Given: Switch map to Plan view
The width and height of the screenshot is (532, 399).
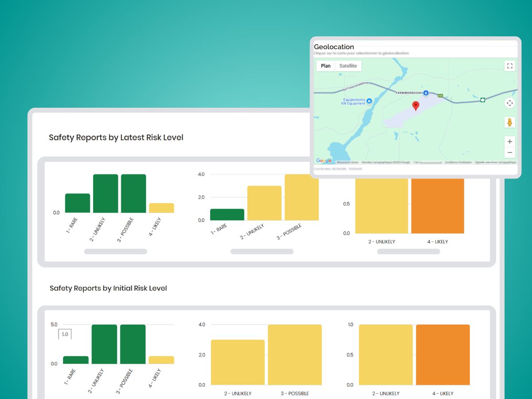Looking at the screenshot, I should click(326, 66).
